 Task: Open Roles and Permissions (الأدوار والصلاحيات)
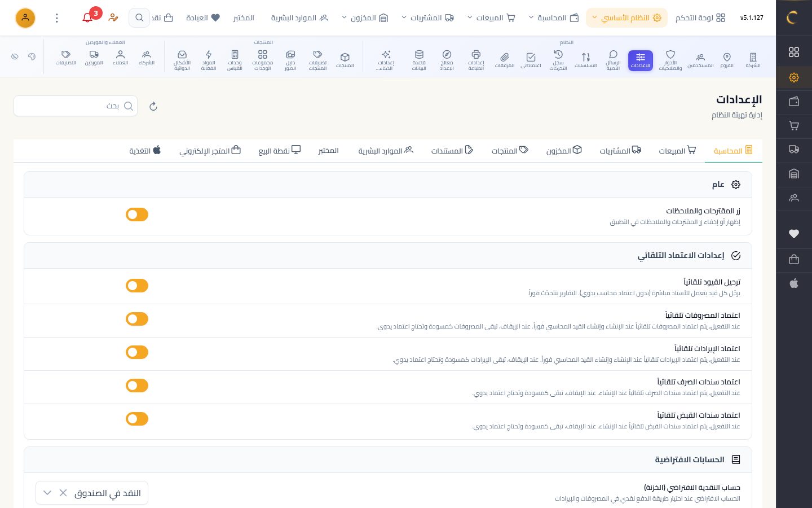(670, 60)
